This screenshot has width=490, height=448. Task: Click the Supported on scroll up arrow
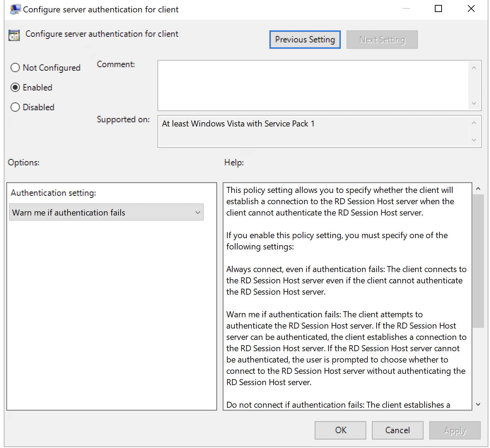pos(474,123)
